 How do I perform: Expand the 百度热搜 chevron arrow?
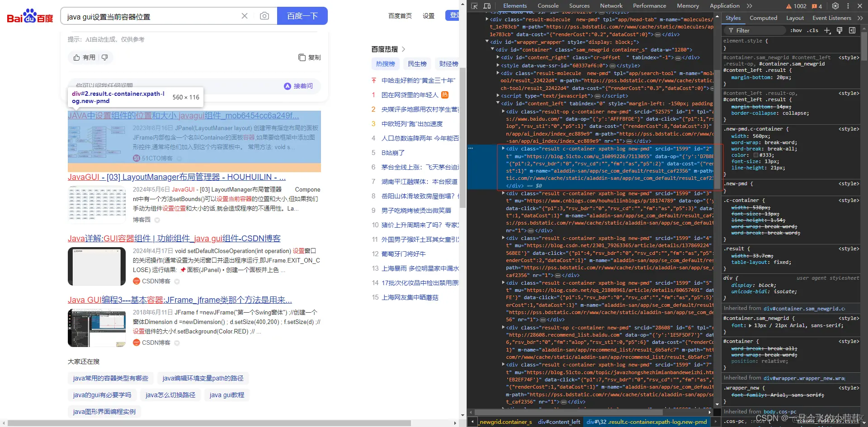[x=404, y=49]
